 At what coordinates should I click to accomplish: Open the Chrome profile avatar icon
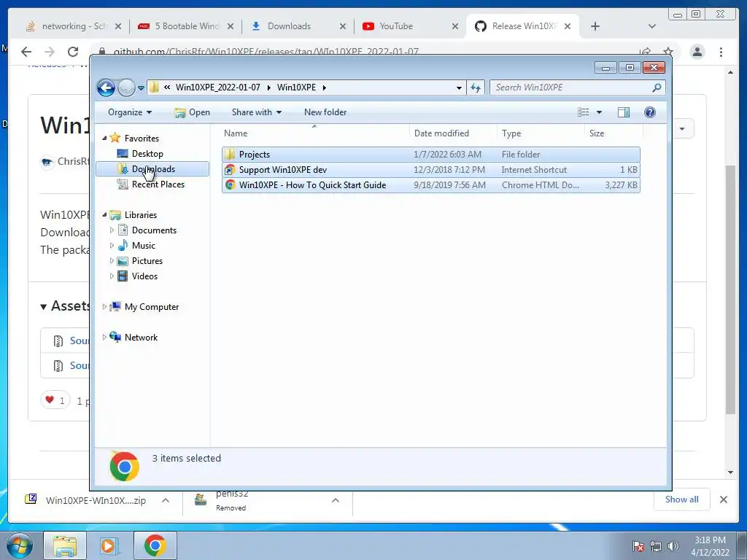point(697,52)
